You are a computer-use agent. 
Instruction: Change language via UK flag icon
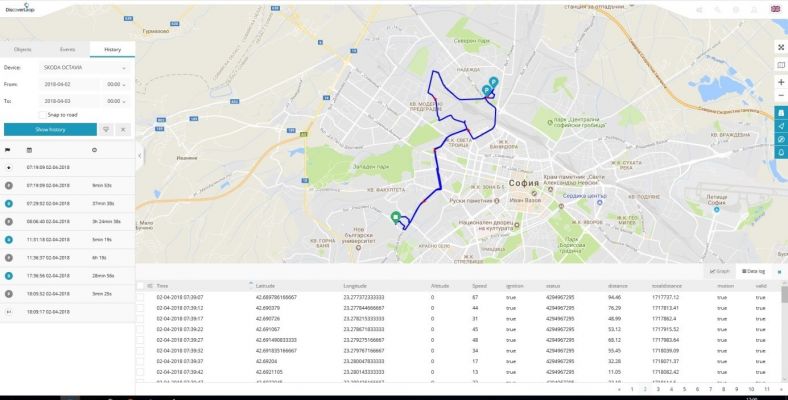(x=775, y=9)
